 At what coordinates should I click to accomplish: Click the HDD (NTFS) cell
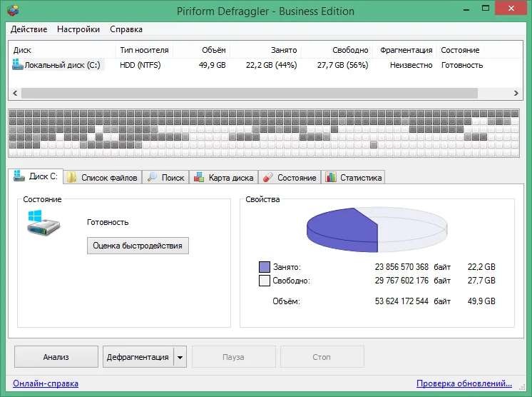tap(140, 65)
